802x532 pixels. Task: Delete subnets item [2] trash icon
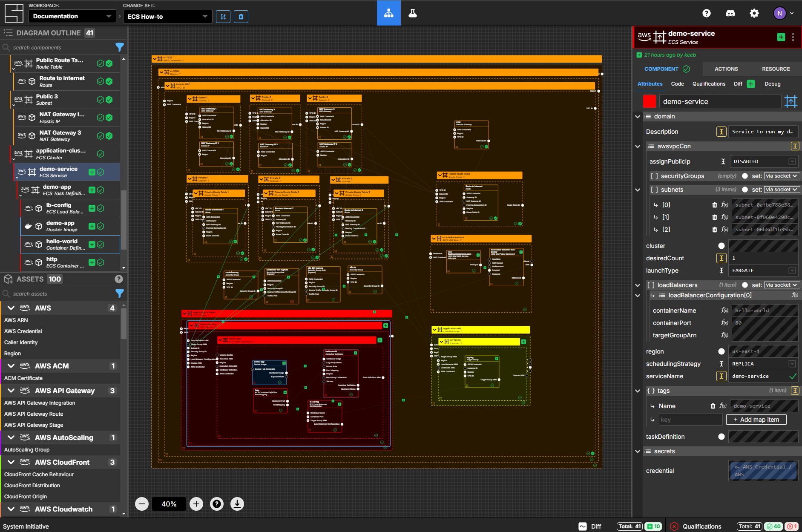pyautogui.click(x=715, y=230)
